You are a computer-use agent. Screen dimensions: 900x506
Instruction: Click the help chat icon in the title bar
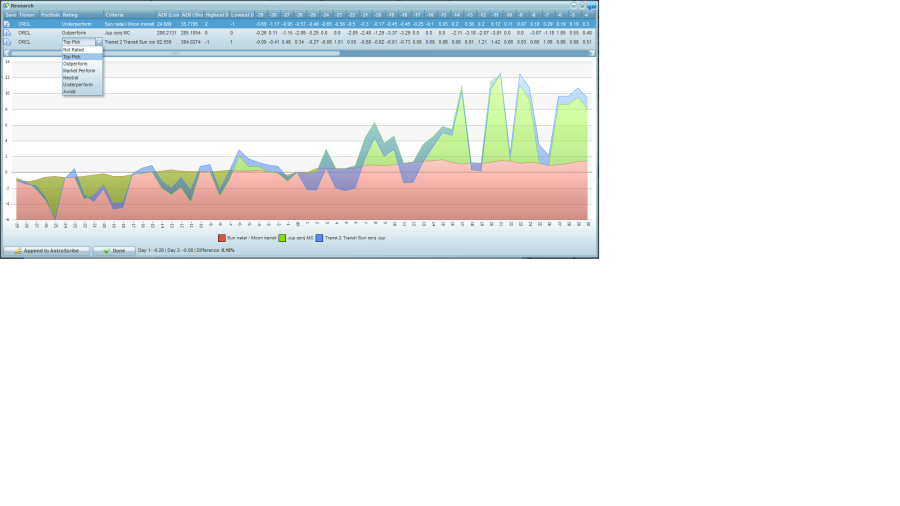point(592,5)
